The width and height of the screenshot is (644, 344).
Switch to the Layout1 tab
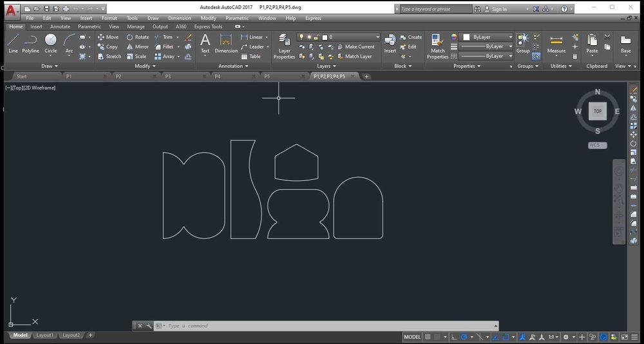coord(45,335)
